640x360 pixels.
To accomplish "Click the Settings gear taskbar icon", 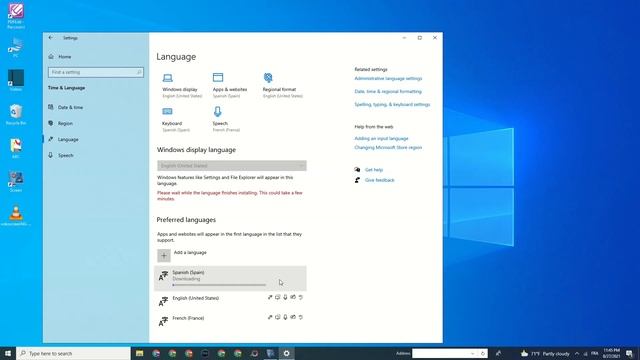I will (x=287, y=353).
